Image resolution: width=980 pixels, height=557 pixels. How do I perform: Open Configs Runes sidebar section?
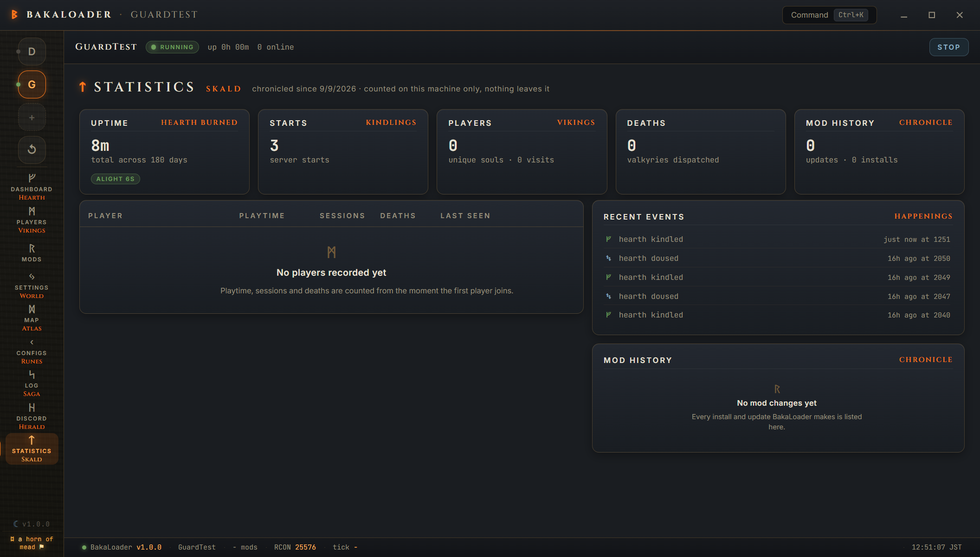[x=32, y=351]
